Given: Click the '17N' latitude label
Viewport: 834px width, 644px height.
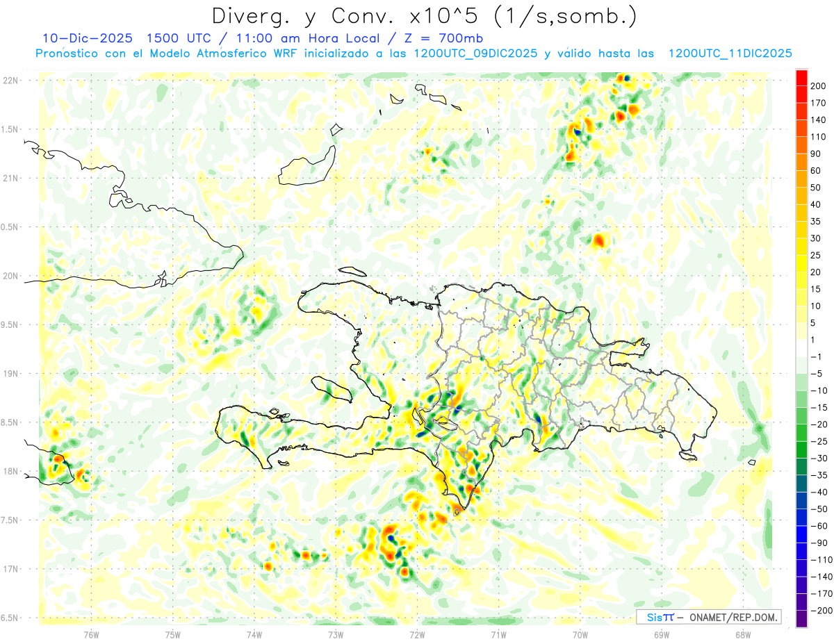Looking at the screenshot, I should point(10,569).
